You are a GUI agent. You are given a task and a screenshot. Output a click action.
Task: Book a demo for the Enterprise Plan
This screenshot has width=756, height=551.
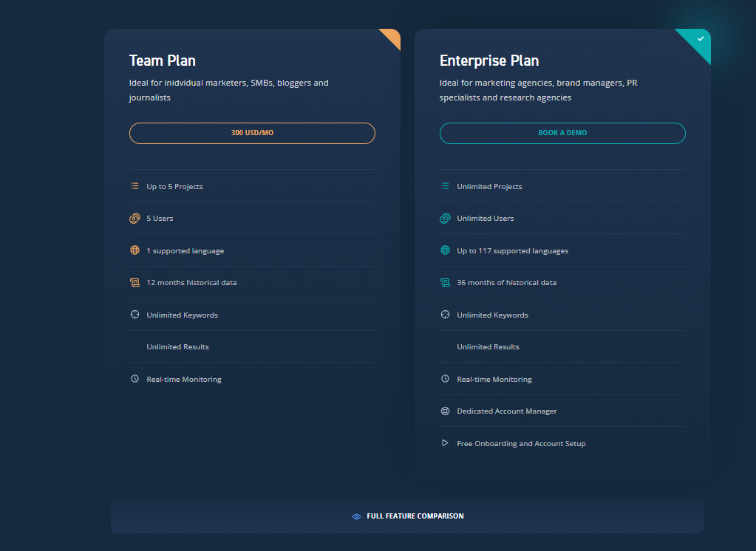pyautogui.click(x=562, y=133)
